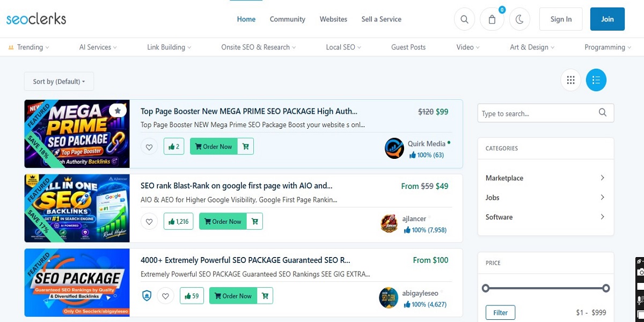
Task: Click the minimum price slider handle
Action: click(486, 288)
